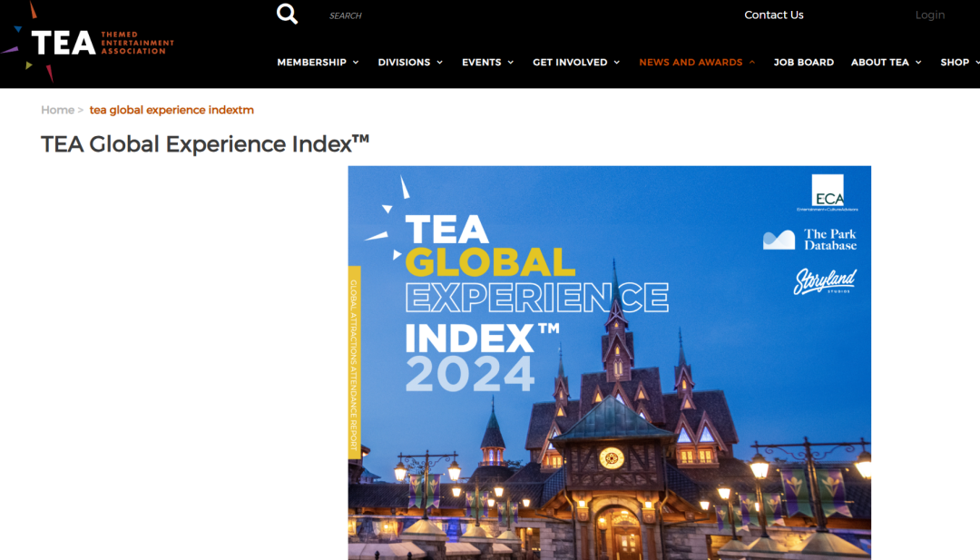Open the Events menu
The height and width of the screenshot is (560, 980).
coord(481,63)
